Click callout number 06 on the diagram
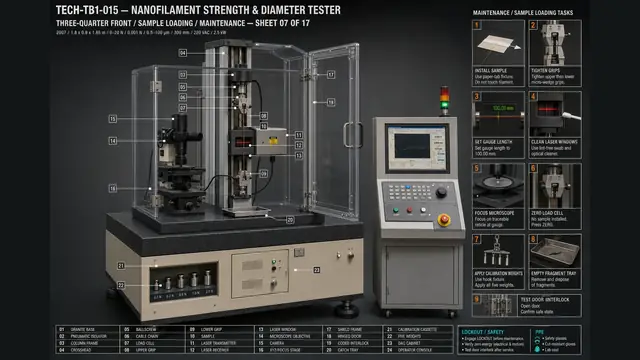This screenshot has width=640, height=360. tap(182, 97)
